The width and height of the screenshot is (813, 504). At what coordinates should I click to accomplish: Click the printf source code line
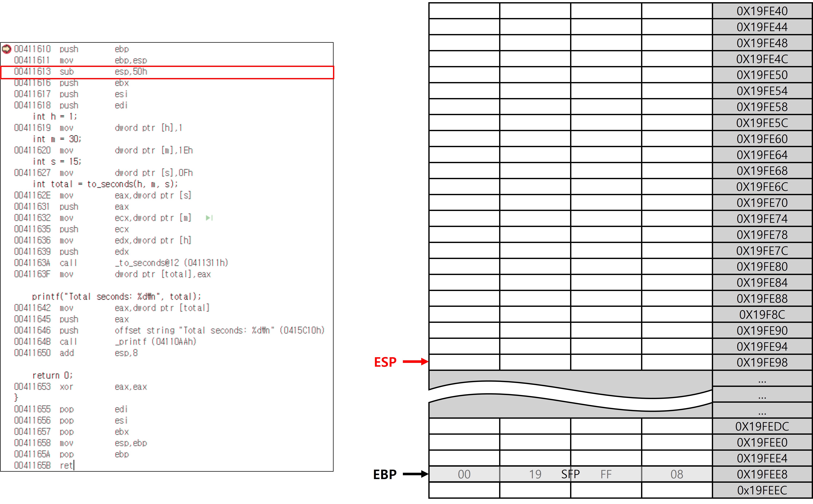(x=116, y=296)
